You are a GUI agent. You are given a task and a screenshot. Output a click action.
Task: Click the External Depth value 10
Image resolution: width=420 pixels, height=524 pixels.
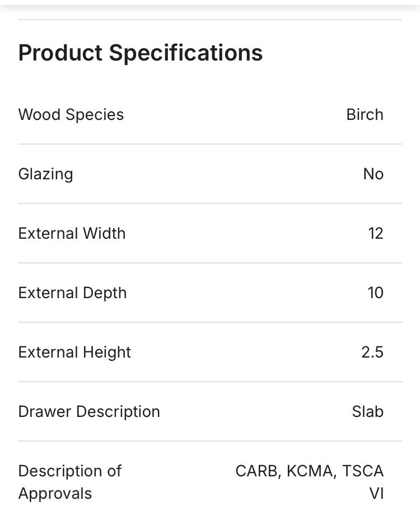click(375, 293)
